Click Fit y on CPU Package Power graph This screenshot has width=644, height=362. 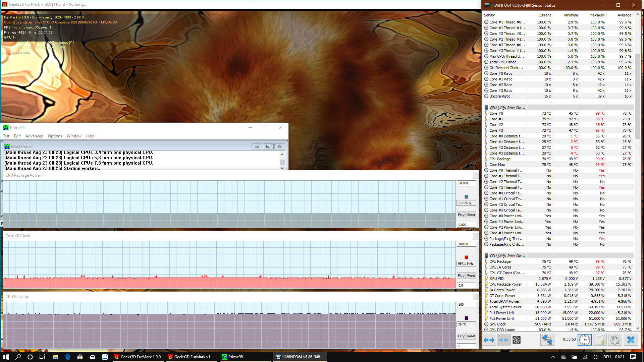click(x=461, y=215)
